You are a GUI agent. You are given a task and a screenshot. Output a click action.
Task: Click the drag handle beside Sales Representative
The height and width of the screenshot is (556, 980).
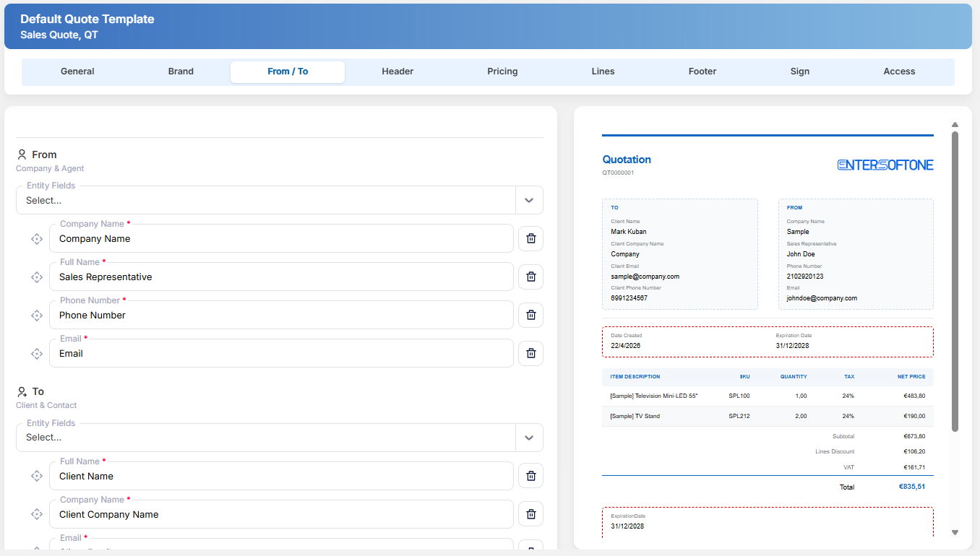pos(37,277)
